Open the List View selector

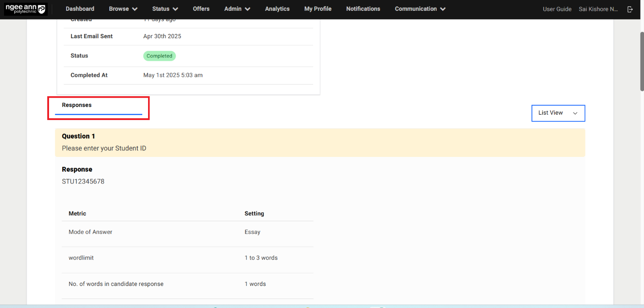(x=558, y=113)
